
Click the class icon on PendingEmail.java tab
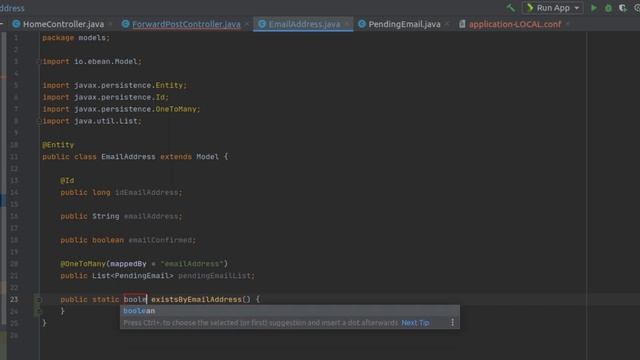[362, 24]
